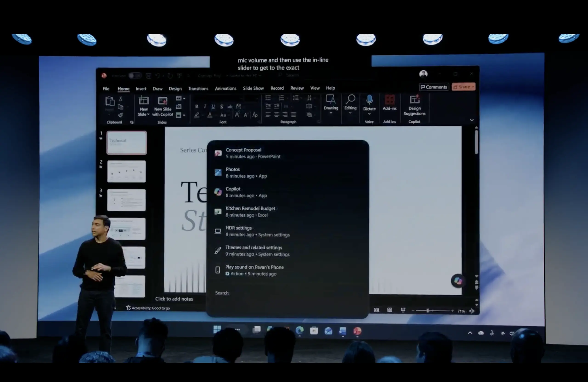Screen dimensions: 588x382
Task: Toggle text Shadow formatting
Action: pos(221,107)
